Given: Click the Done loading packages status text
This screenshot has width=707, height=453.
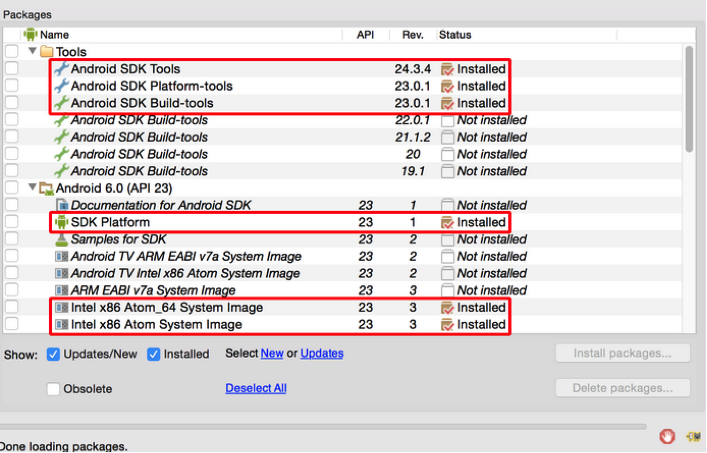Looking at the screenshot, I should click(x=64, y=447).
